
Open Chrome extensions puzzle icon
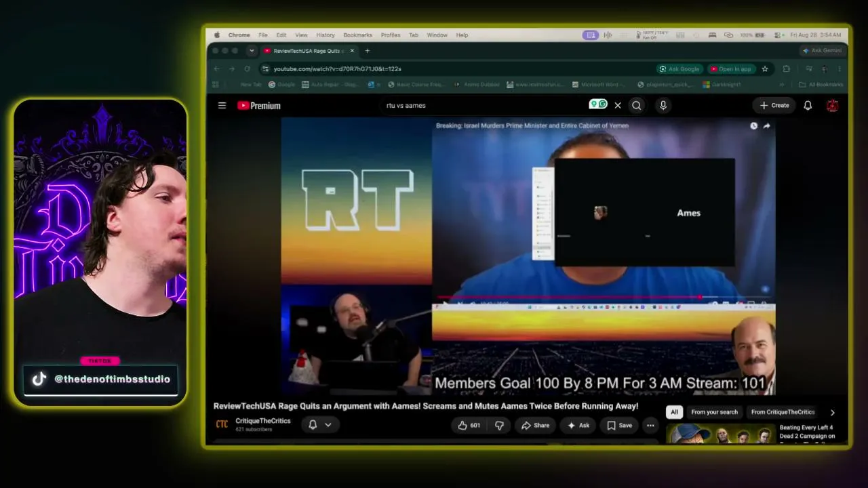click(787, 68)
